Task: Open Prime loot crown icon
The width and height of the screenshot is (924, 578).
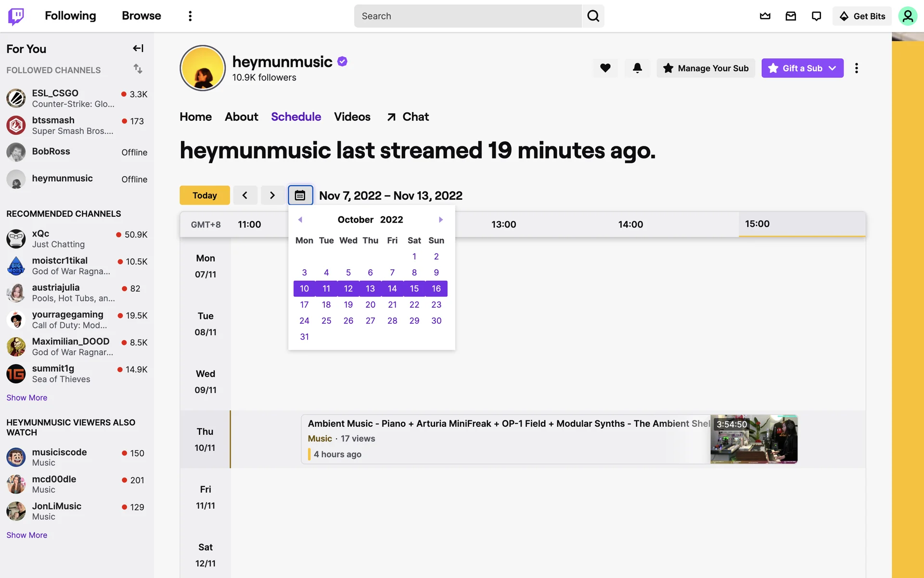Action: pyautogui.click(x=765, y=16)
